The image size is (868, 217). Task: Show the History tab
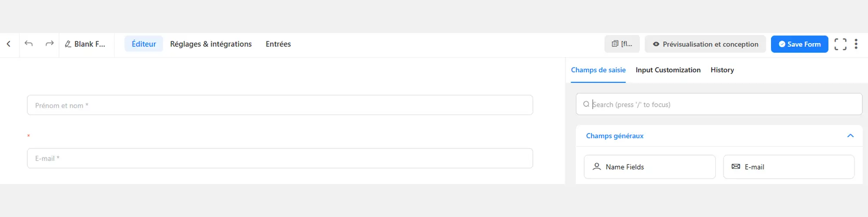click(722, 70)
